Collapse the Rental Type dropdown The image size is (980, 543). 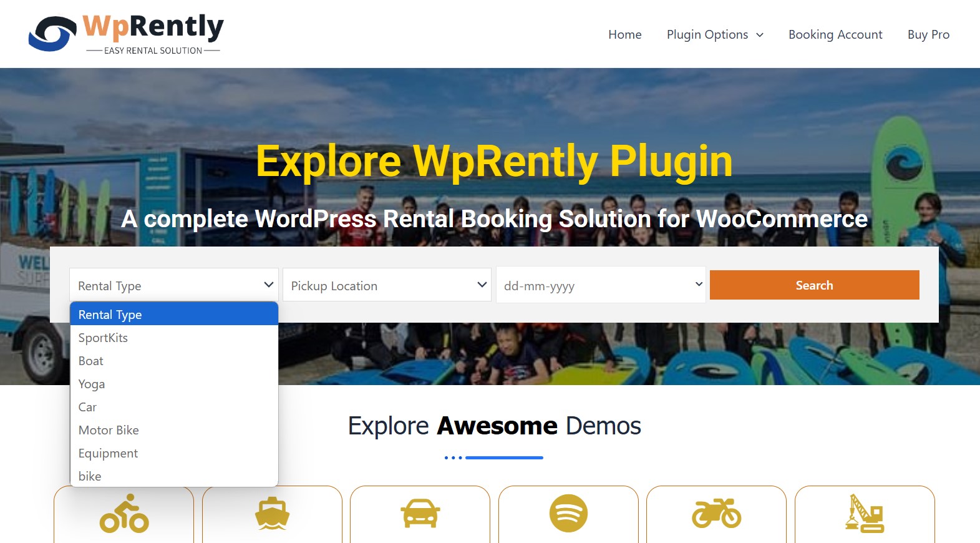[174, 285]
